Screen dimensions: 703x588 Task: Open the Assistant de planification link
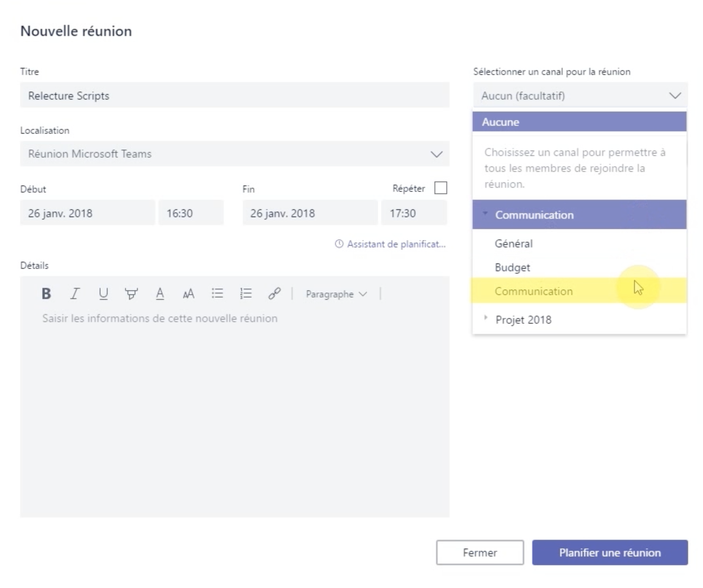click(x=396, y=244)
